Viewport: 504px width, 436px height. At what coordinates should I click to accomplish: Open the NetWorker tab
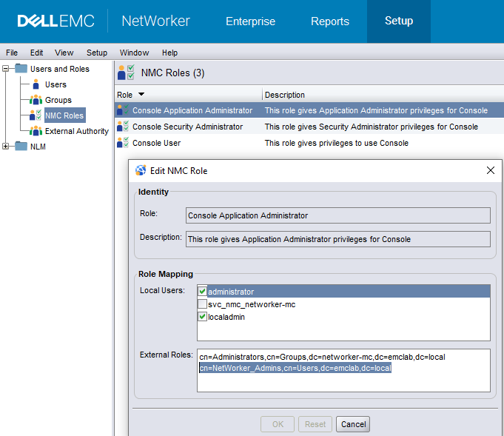pyautogui.click(x=156, y=21)
